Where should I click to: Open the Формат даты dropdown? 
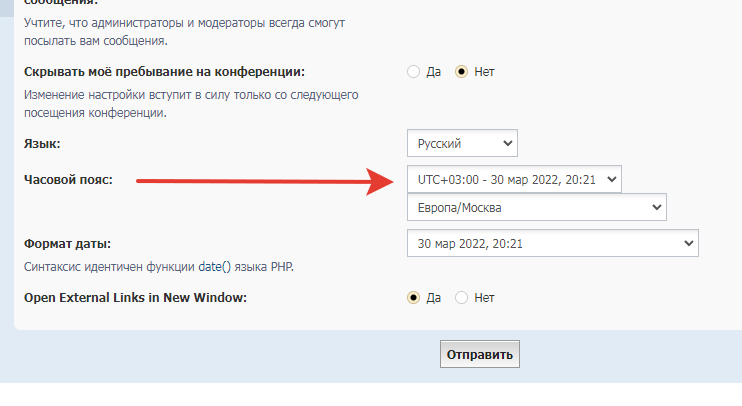click(553, 244)
